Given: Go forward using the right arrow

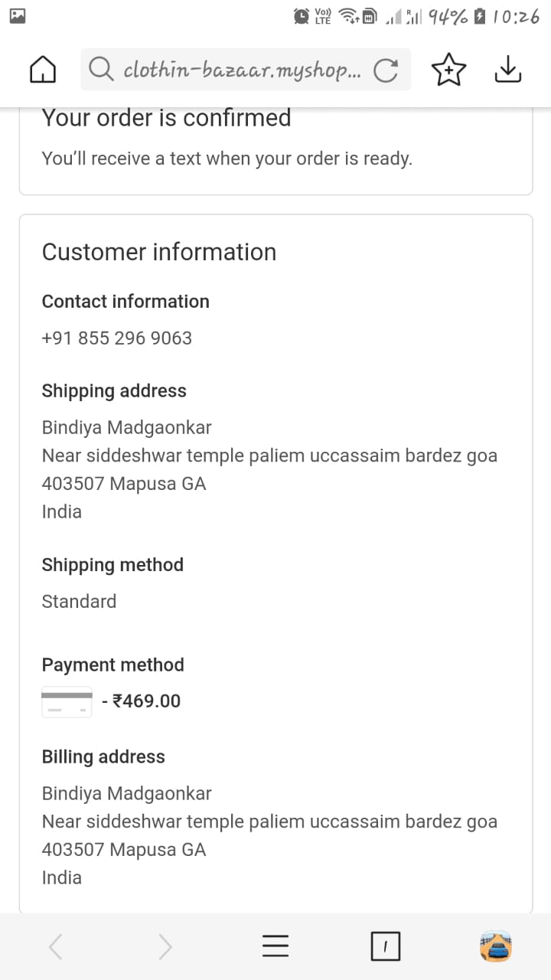Looking at the screenshot, I should coord(165,947).
